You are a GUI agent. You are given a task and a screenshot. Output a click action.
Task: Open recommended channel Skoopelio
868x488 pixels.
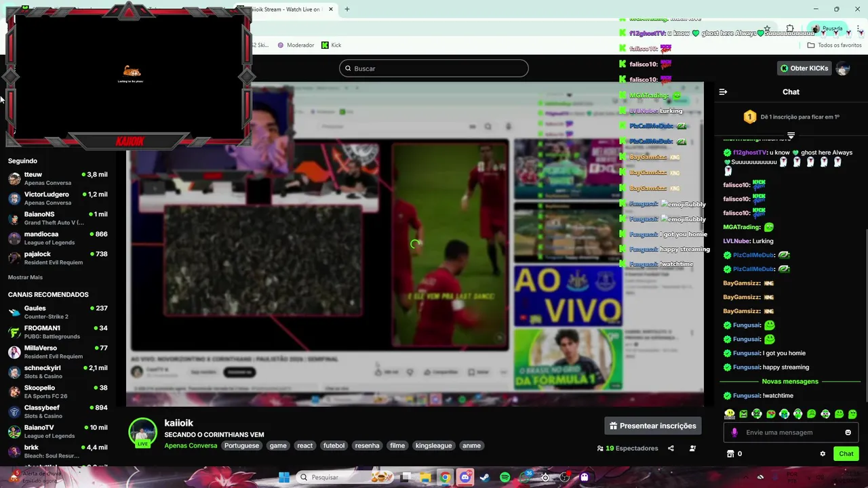tap(58, 392)
